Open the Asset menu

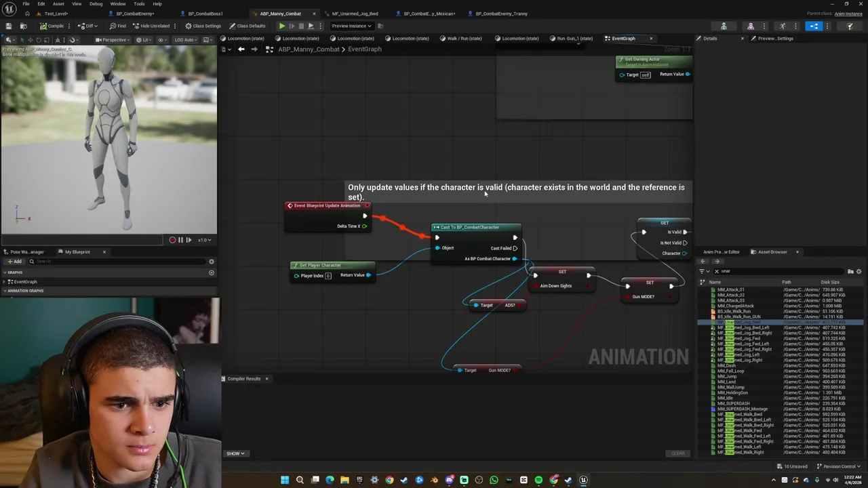click(58, 3)
